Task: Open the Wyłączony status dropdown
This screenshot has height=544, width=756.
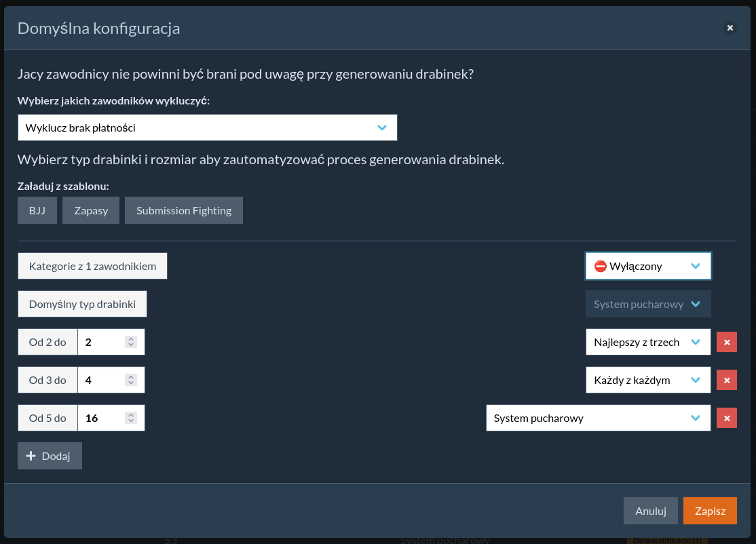Action: point(647,267)
